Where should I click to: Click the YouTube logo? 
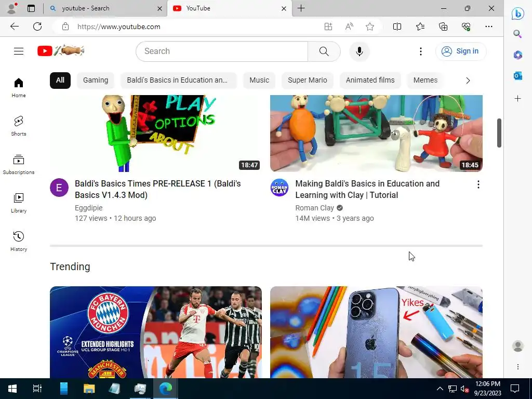point(61,51)
